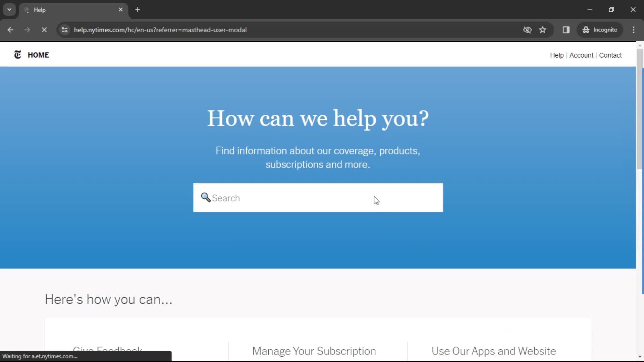The height and width of the screenshot is (362, 644).
Task: Select the Account menu item
Action: point(581,55)
